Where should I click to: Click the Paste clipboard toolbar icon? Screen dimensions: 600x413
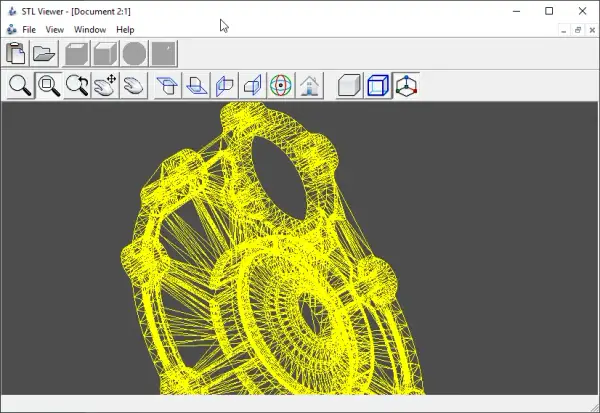coord(16,53)
